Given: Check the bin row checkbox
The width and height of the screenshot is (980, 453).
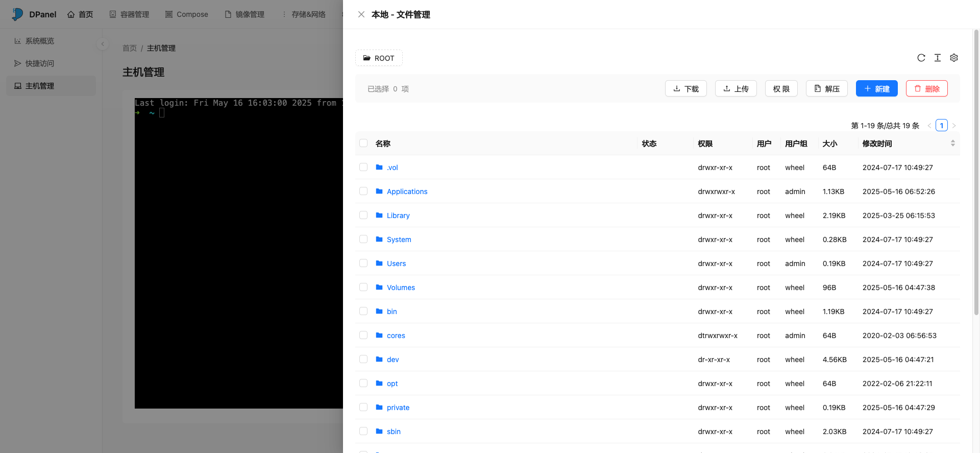Looking at the screenshot, I should click(363, 311).
